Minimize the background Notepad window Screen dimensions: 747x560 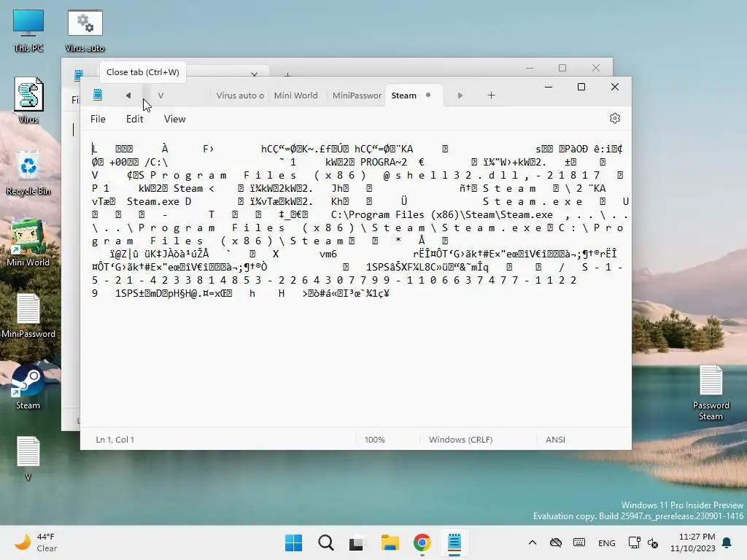coord(530,68)
